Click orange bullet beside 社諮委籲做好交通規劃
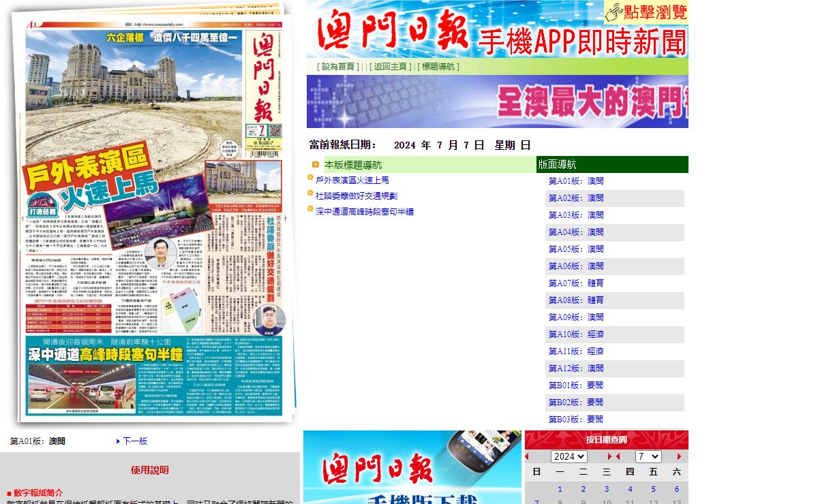 pyautogui.click(x=310, y=193)
